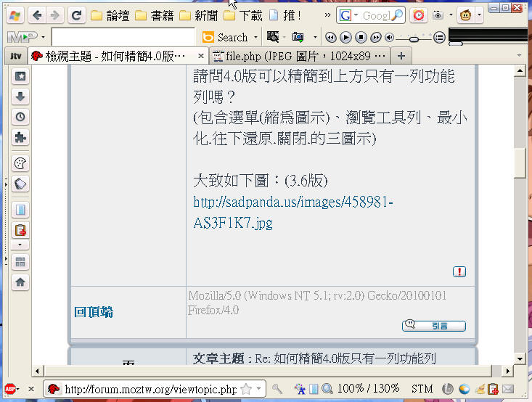Open downloads arrow sidebar icon
Viewport: 532px width, 402px height.
click(20, 97)
